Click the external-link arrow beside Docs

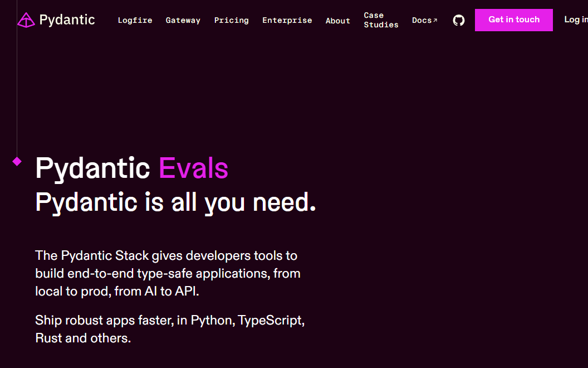click(435, 21)
